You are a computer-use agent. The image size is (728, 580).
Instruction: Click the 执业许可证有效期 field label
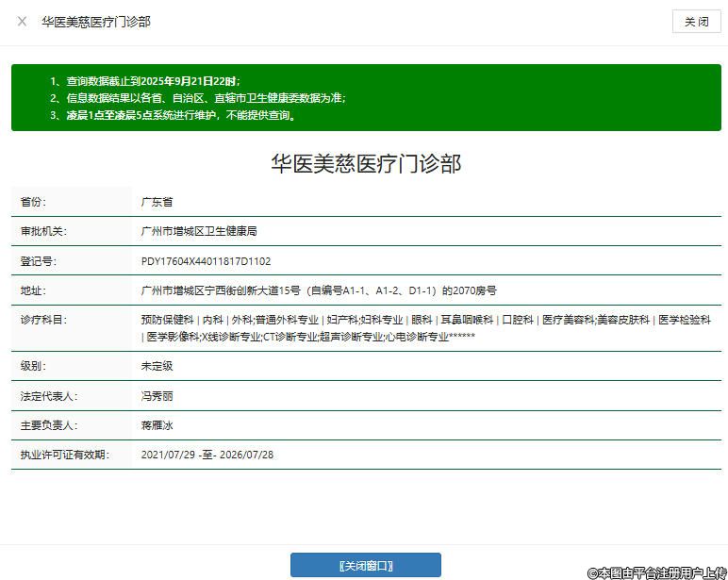[x=64, y=455]
